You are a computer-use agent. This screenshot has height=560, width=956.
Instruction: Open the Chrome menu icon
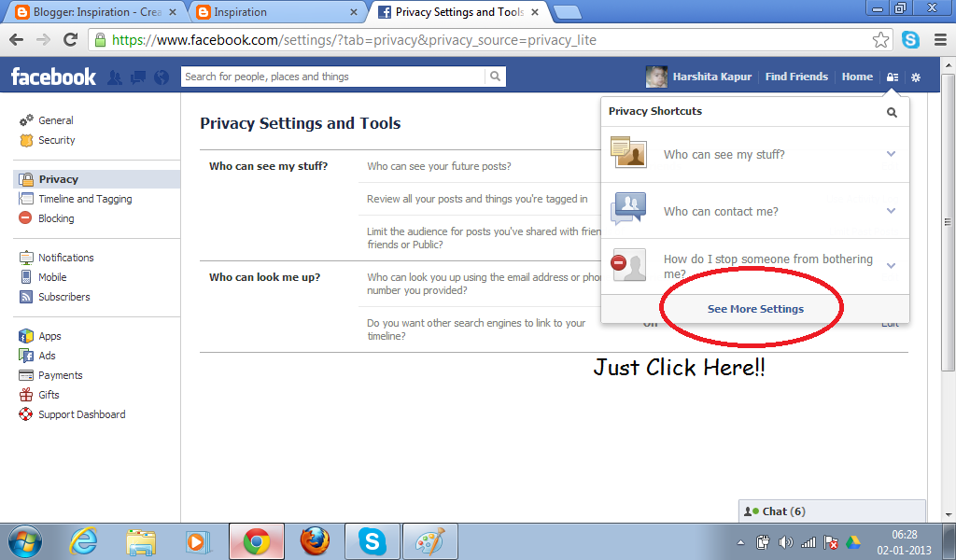[940, 40]
